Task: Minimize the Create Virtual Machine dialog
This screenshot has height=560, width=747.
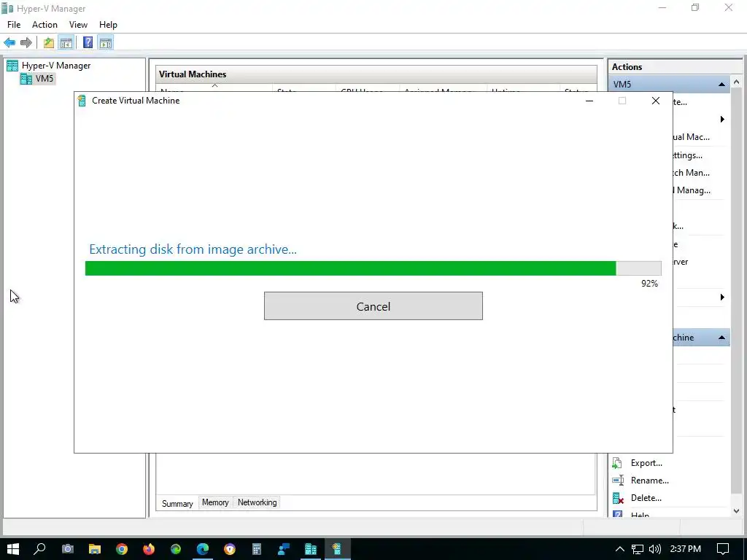Action: 589,101
